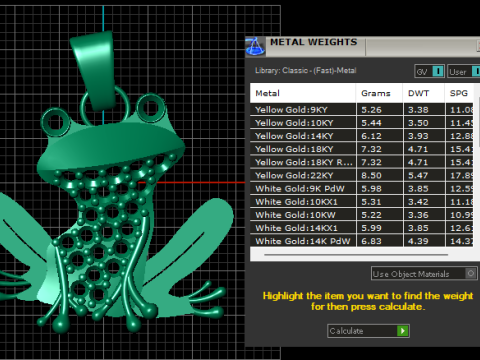This screenshot has width=480, height=360.
Task: Click the 5.47 DWT value
Action: [x=418, y=175]
